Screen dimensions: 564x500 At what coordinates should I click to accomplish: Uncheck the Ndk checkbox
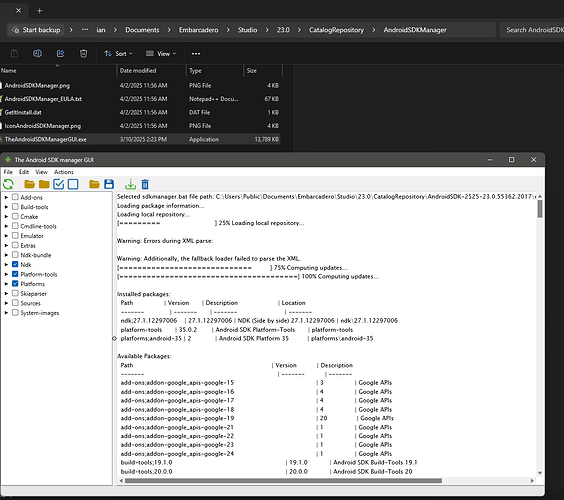coord(15,264)
